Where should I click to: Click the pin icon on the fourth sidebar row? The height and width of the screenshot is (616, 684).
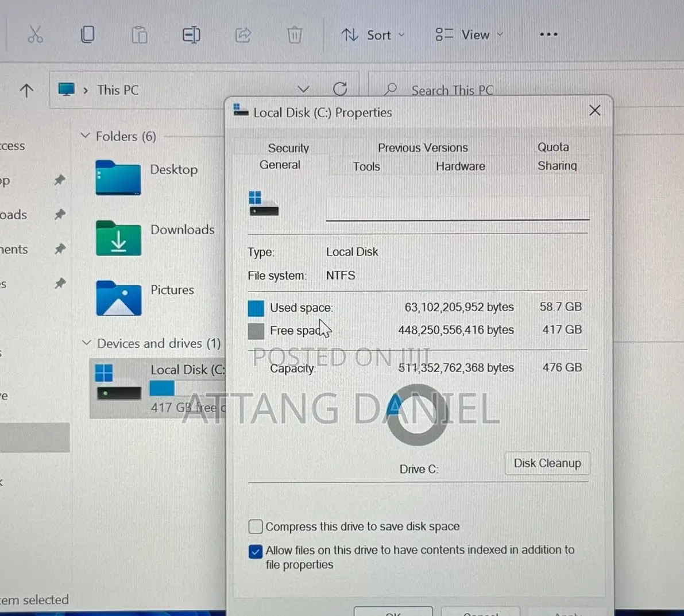coord(60,284)
